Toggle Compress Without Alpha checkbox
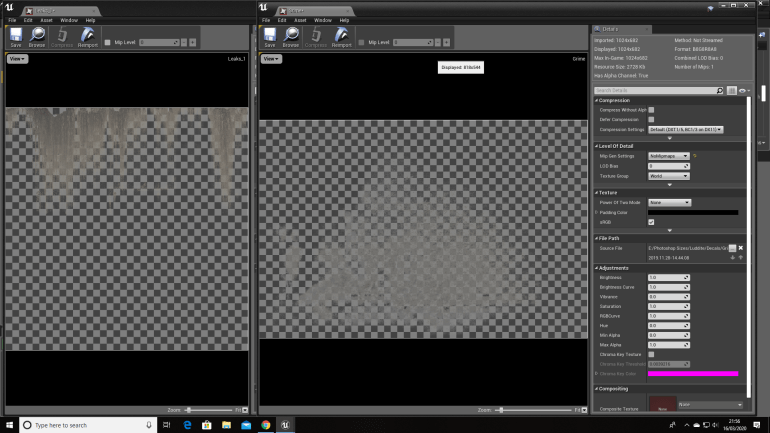770x433 pixels. pos(651,110)
